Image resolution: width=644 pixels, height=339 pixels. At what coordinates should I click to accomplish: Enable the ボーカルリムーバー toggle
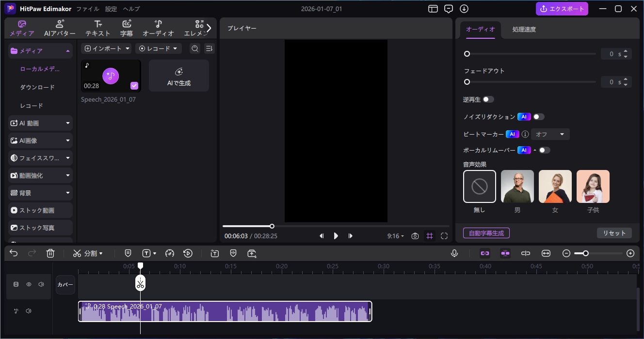(x=545, y=150)
